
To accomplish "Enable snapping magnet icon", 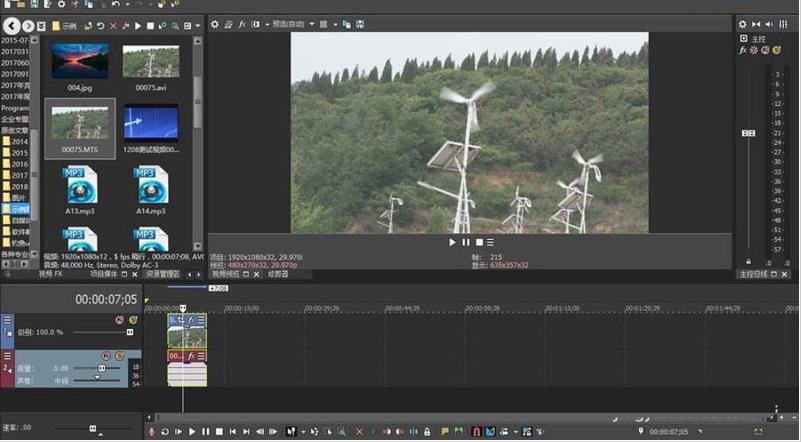I will point(477,432).
